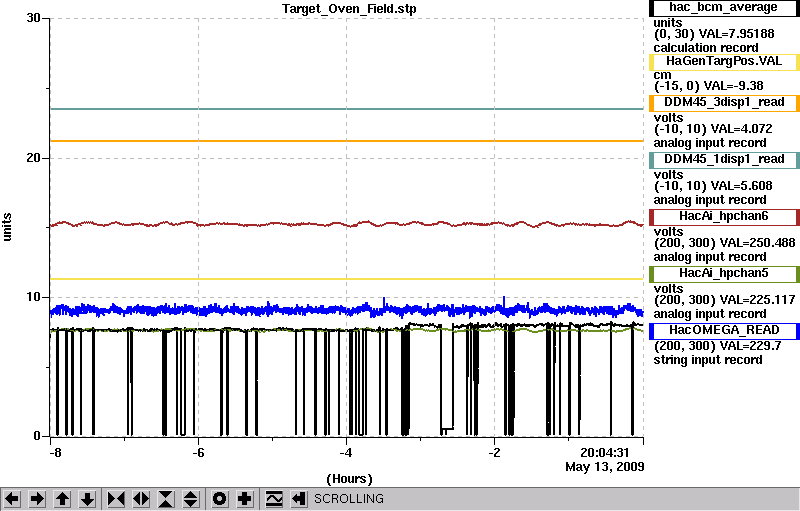The width and height of the screenshot is (800, 511).
Task: Click the orange DDM45_3disp1_read trace line
Action: 347,141
